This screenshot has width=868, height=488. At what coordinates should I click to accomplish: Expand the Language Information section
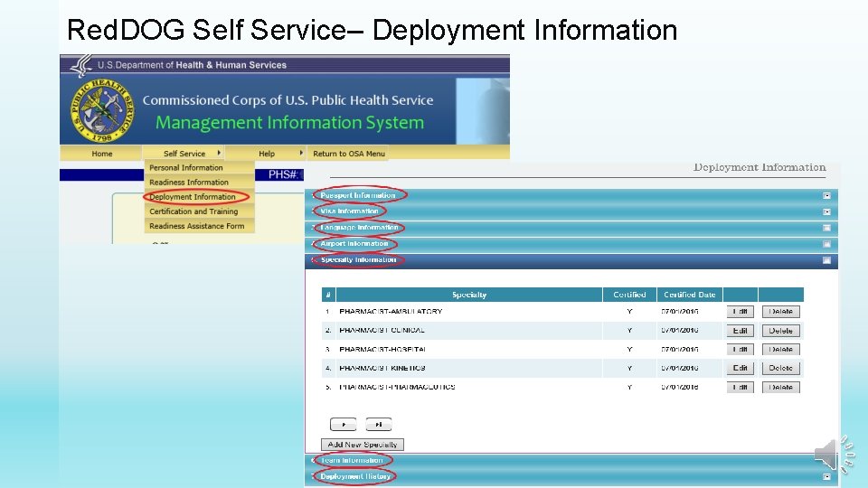tap(571, 228)
